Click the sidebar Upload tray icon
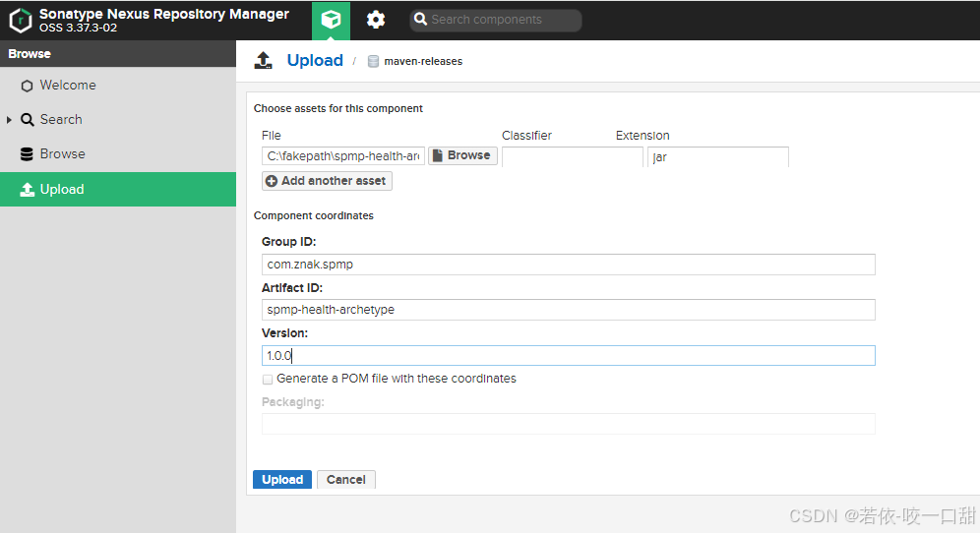 click(27, 190)
